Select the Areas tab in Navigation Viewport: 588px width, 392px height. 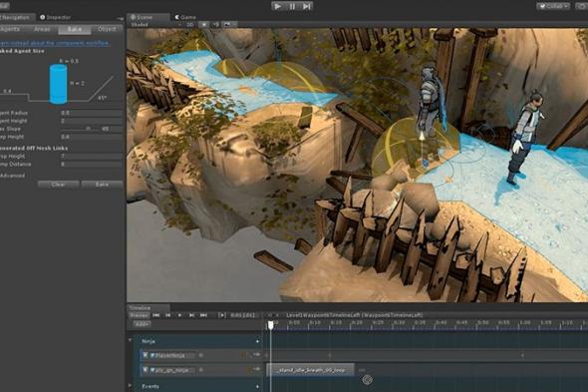coord(42,29)
